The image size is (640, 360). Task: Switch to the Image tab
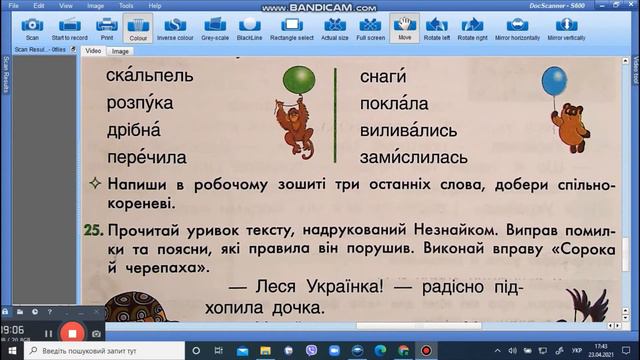click(x=120, y=51)
